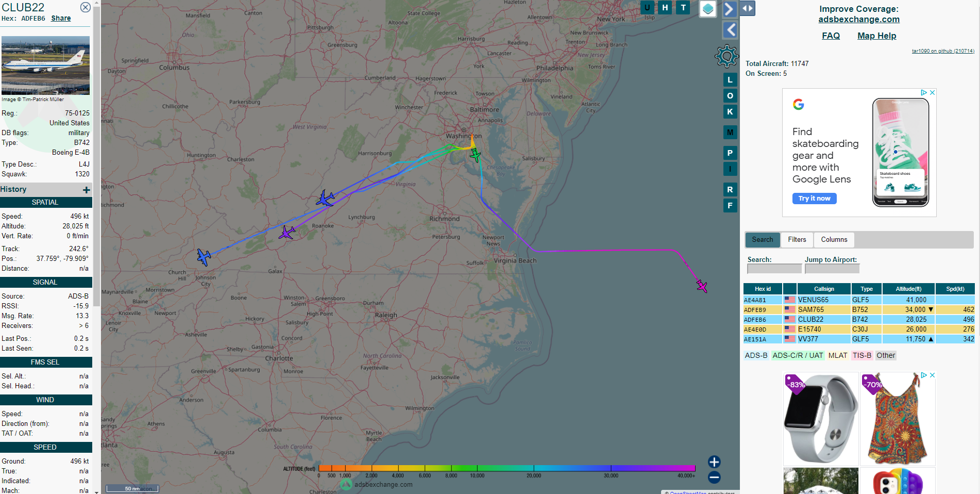Image resolution: width=980 pixels, height=494 pixels.
Task: Zoom in the map with plus button
Action: point(714,462)
